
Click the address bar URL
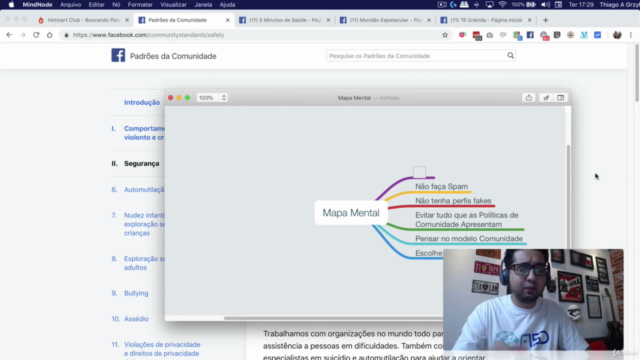coord(149,35)
